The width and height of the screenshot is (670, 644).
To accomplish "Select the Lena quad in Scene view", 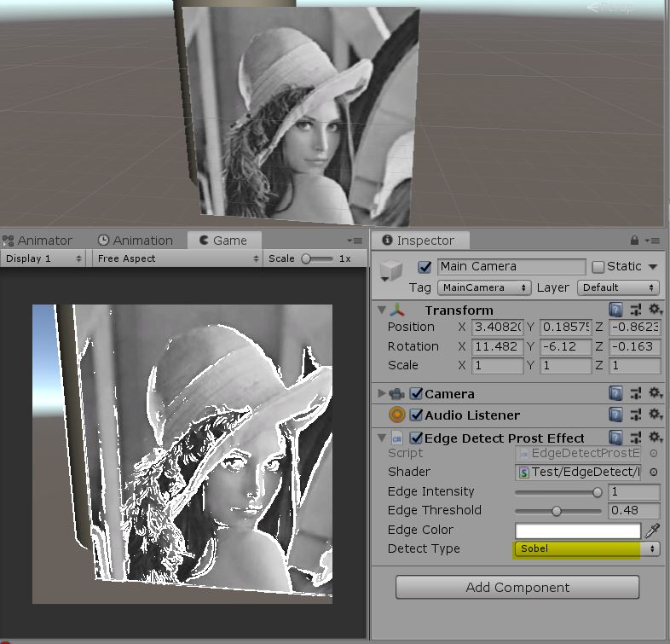I will pyautogui.click(x=301, y=115).
